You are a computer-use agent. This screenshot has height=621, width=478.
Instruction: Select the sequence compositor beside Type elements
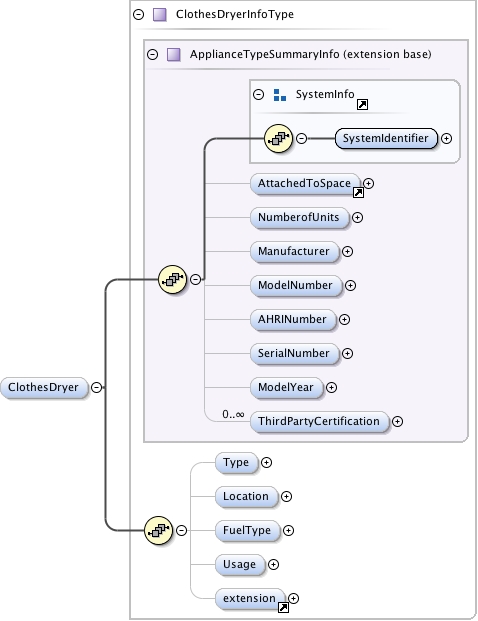[x=158, y=530]
